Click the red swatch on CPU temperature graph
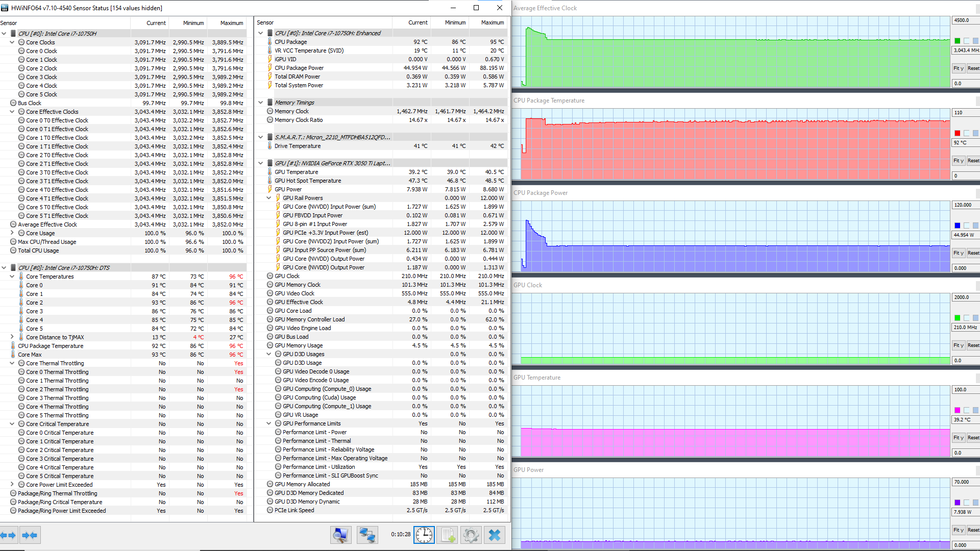Screen dimensions: 980x551 click(958, 133)
